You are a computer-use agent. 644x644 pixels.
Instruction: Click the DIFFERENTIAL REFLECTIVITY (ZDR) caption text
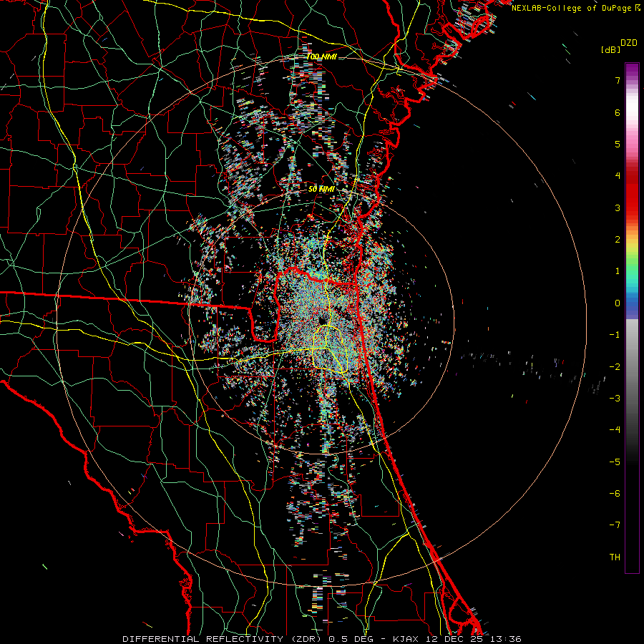(223, 639)
